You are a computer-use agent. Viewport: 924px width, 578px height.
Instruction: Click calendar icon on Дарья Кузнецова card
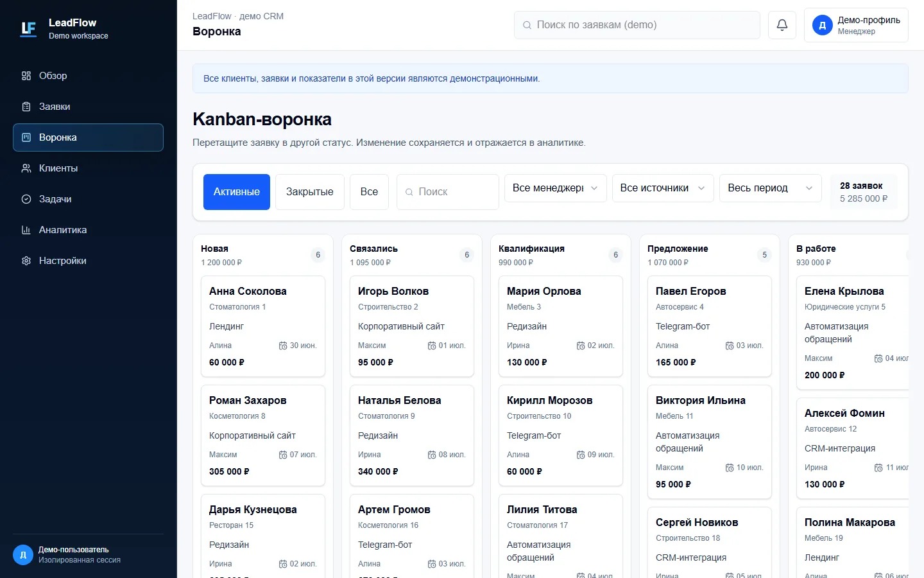[x=283, y=564]
